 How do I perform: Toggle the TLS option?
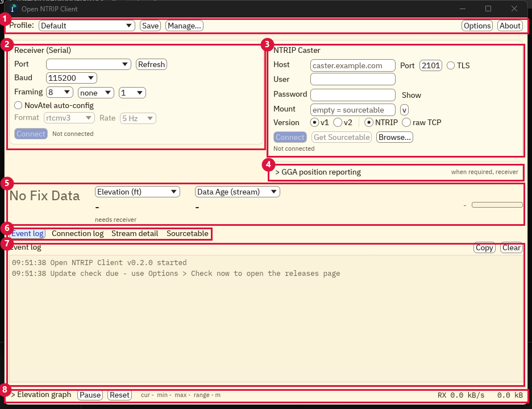point(458,65)
